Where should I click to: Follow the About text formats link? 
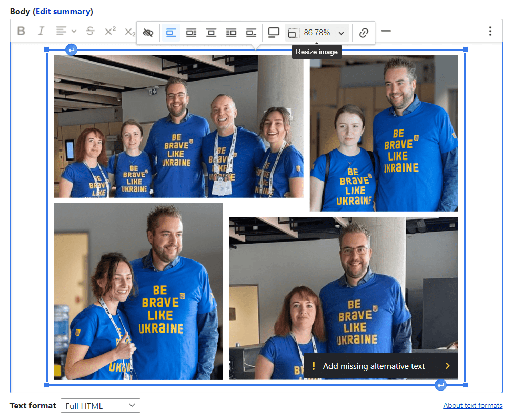(x=472, y=405)
